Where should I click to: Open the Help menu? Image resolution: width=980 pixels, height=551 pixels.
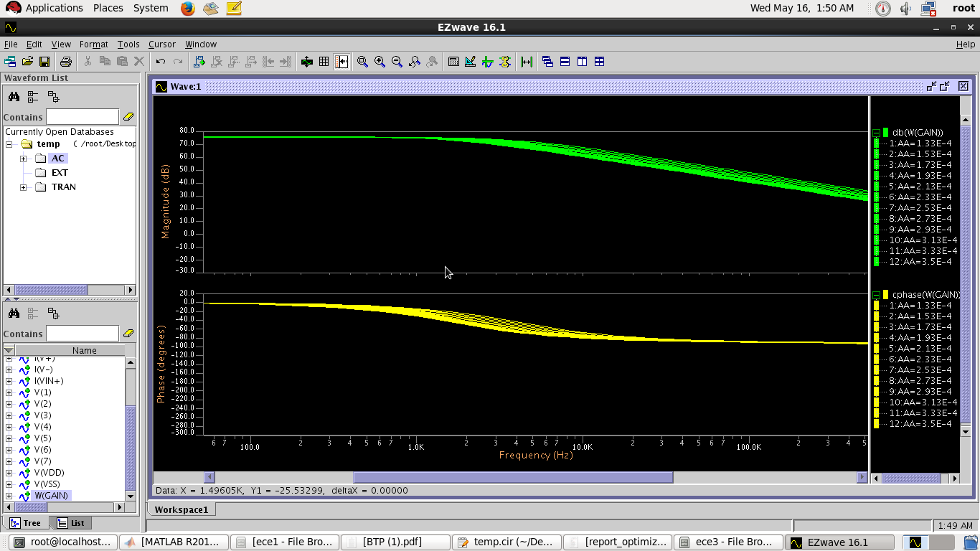tap(966, 44)
